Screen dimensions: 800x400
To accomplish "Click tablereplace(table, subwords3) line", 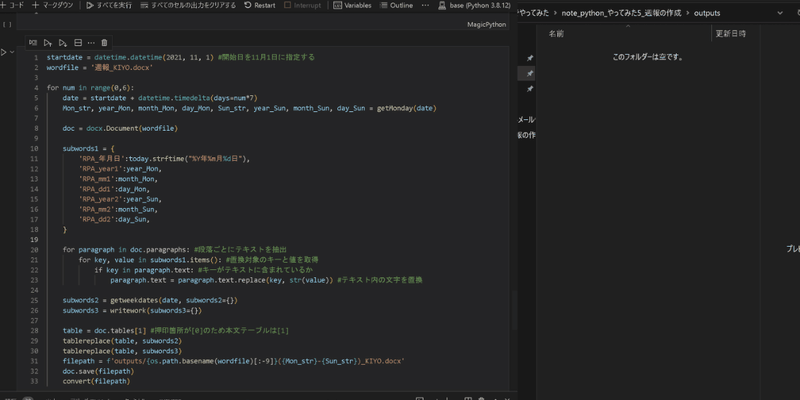I will pyautogui.click(x=122, y=351).
